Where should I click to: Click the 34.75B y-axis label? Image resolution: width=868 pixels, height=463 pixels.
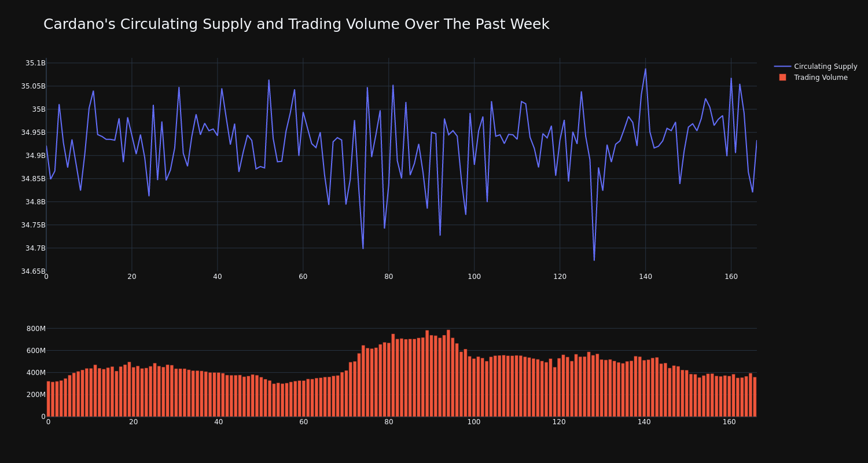pyautogui.click(x=34, y=225)
